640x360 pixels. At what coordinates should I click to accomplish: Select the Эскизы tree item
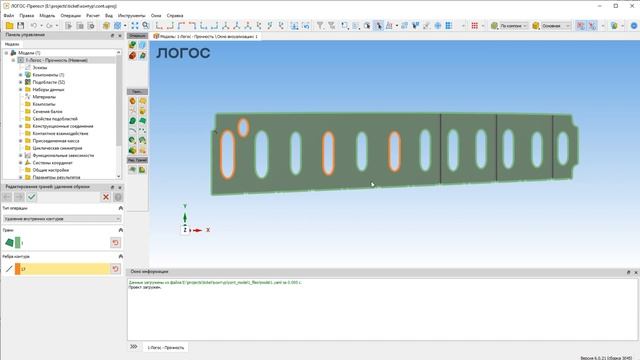(x=40, y=68)
